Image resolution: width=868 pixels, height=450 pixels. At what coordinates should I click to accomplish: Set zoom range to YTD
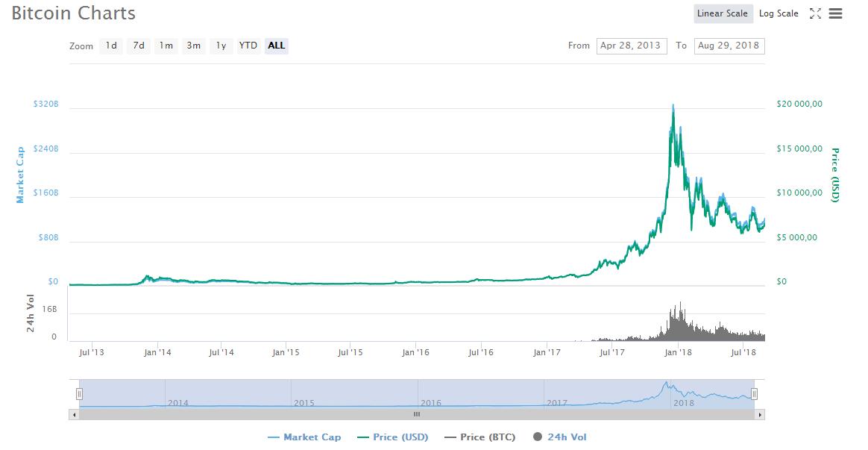point(248,46)
